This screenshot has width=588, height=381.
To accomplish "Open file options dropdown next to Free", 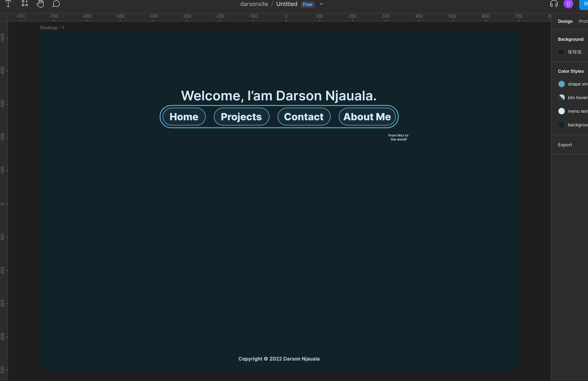I will [x=321, y=4].
